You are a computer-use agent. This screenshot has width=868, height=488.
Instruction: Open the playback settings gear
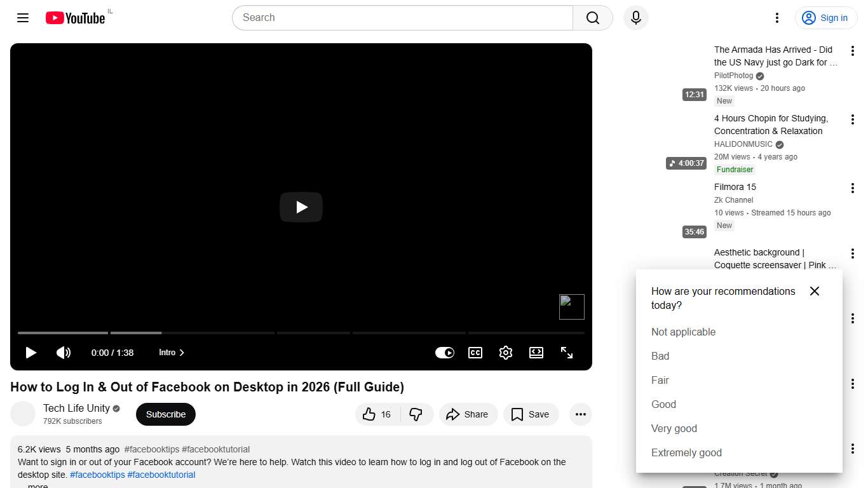pyautogui.click(x=506, y=353)
